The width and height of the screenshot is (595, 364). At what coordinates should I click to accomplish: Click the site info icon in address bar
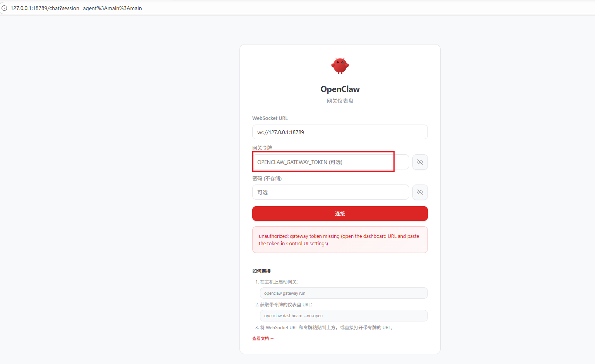click(4, 8)
